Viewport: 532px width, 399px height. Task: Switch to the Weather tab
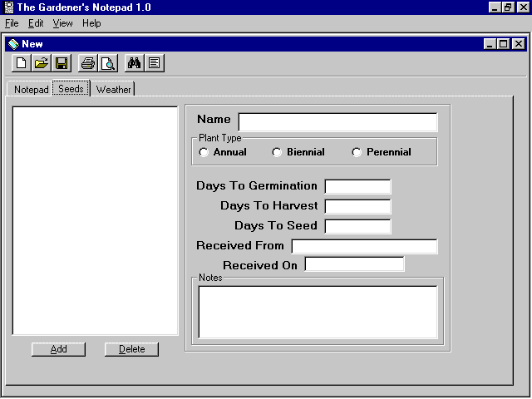click(x=113, y=89)
